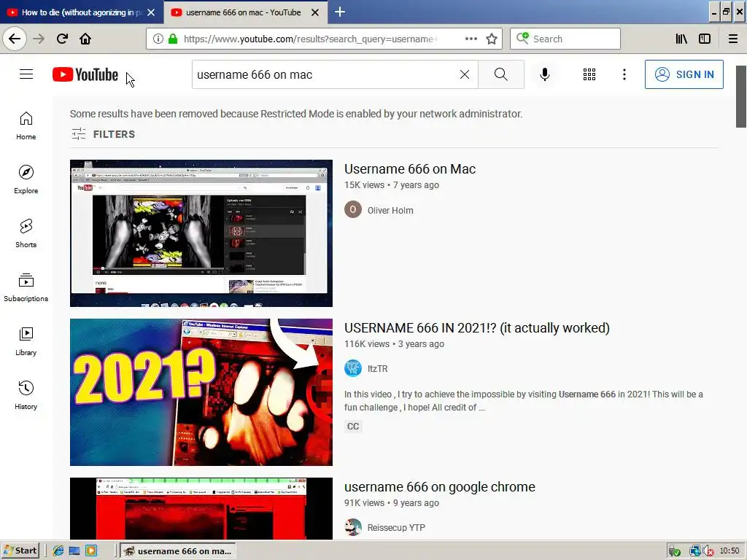Click the Firefox Search box
Image resolution: width=747 pixels, height=560 pixels.
(565, 39)
